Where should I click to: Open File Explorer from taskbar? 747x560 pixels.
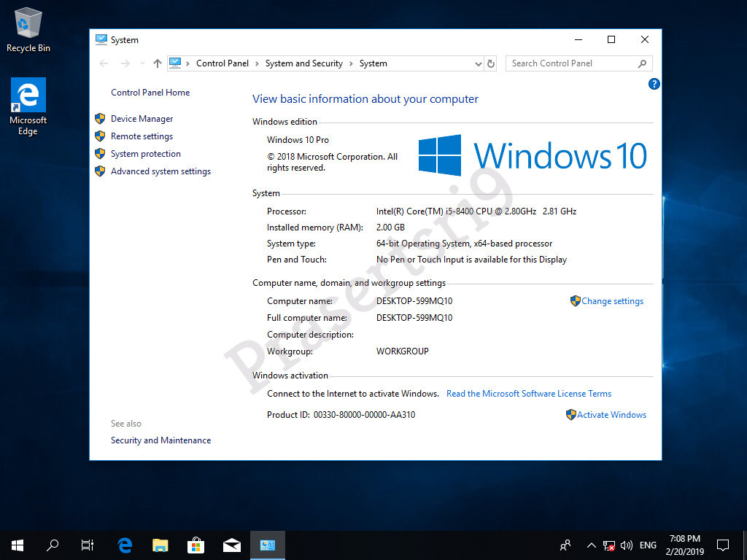click(x=160, y=545)
